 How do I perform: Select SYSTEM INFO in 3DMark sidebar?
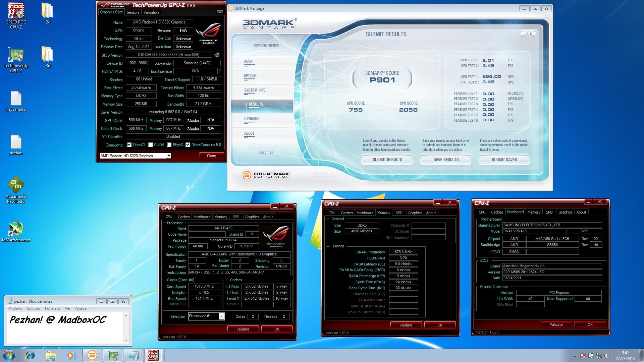coord(255,90)
